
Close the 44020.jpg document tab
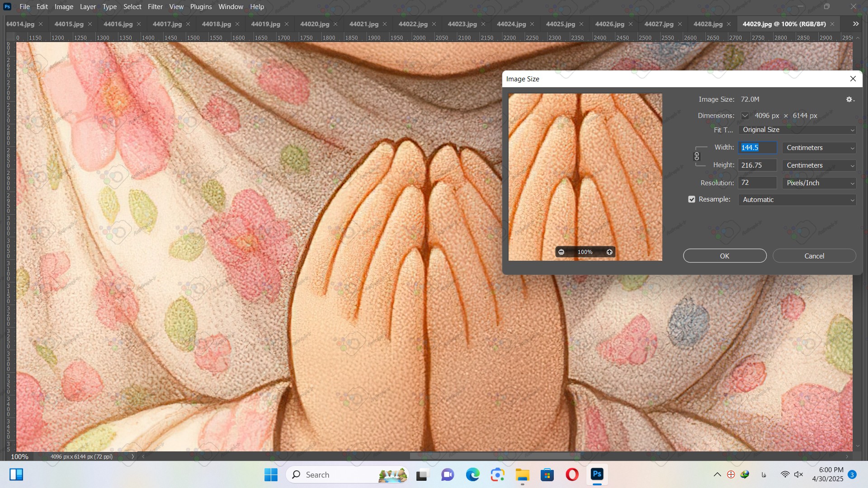click(x=335, y=24)
